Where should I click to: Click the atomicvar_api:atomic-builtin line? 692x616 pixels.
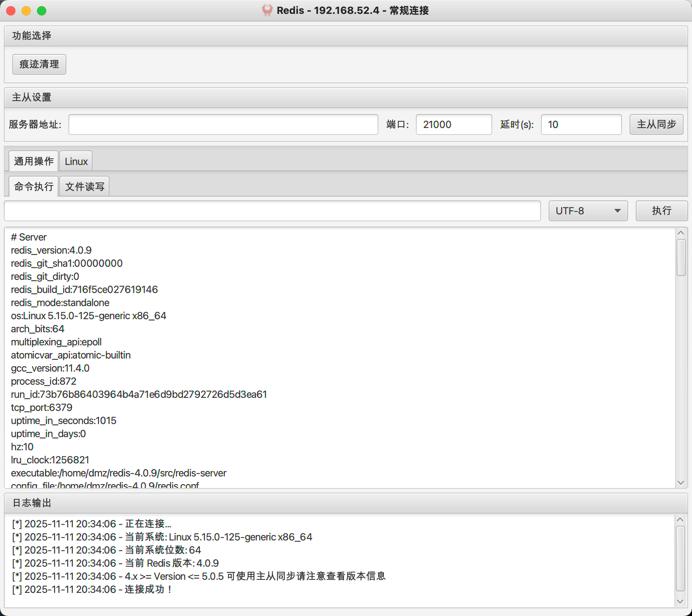coord(71,355)
